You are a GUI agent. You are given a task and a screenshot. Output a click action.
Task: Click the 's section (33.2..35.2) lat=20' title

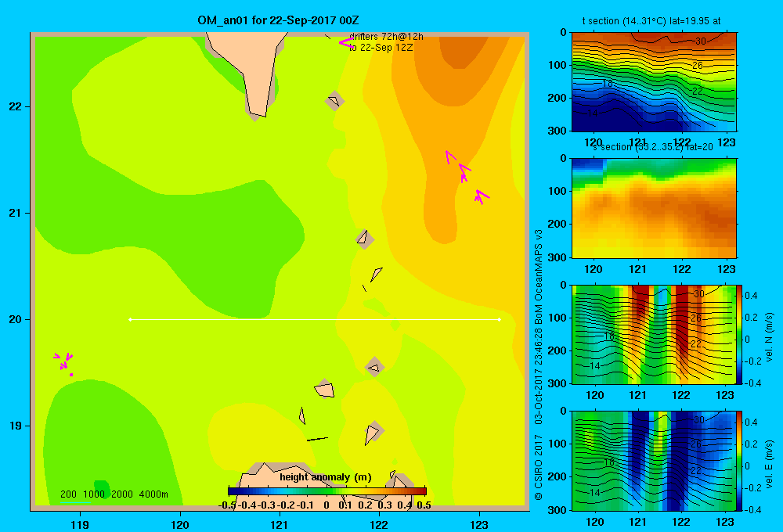tap(653, 147)
